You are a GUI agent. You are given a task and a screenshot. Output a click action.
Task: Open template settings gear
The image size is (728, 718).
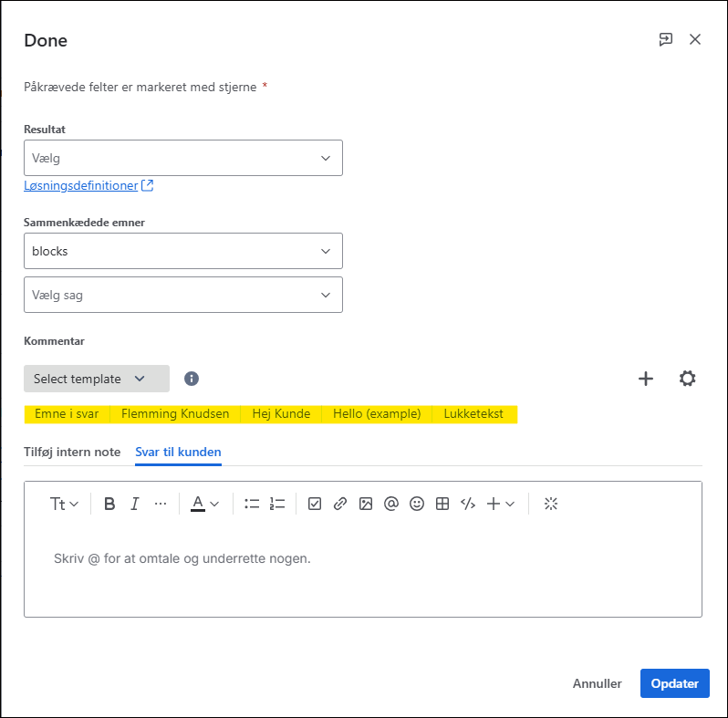(687, 379)
